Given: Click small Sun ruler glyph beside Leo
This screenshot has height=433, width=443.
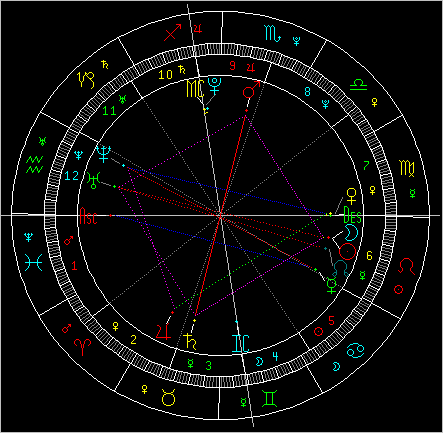Looking at the screenshot, I should (398, 289).
